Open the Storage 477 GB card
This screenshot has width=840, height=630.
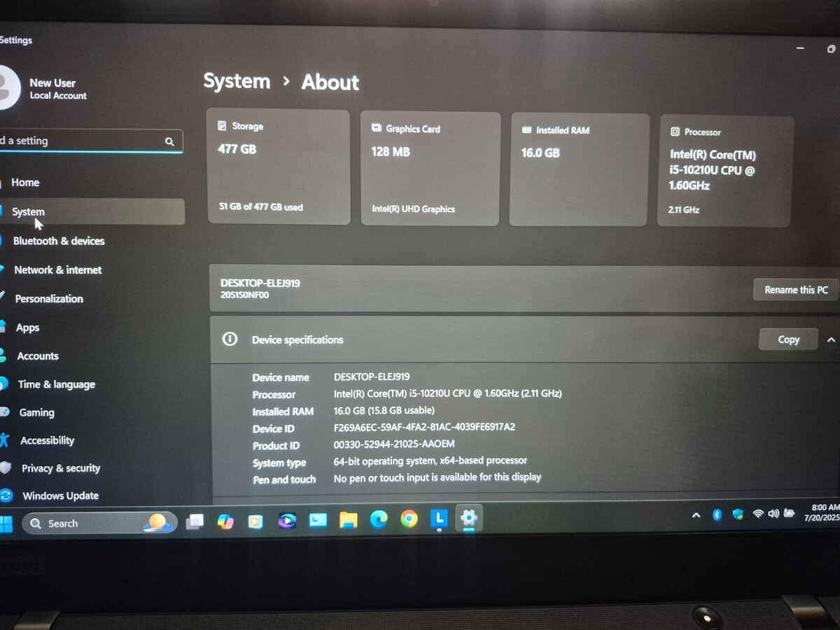[279, 167]
